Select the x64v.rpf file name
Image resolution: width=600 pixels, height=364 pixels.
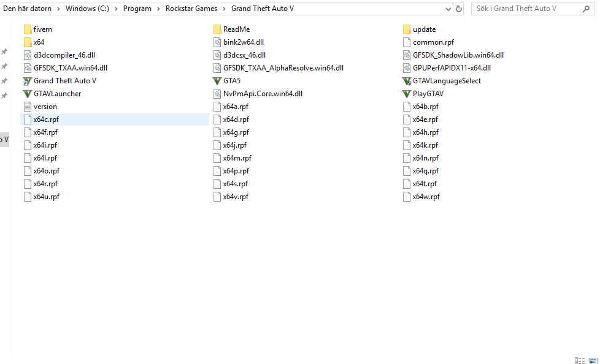(x=236, y=197)
